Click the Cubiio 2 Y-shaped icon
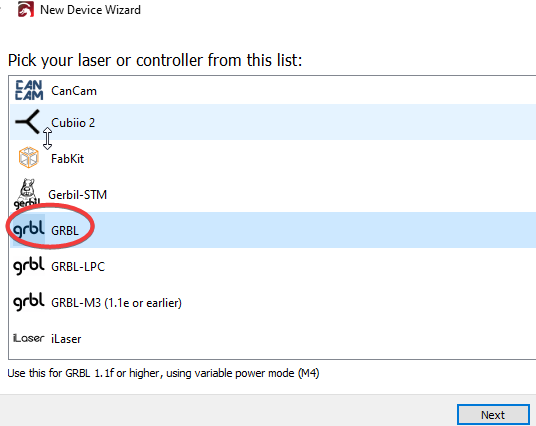The width and height of the screenshot is (536, 426). click(x=28, y=122)
